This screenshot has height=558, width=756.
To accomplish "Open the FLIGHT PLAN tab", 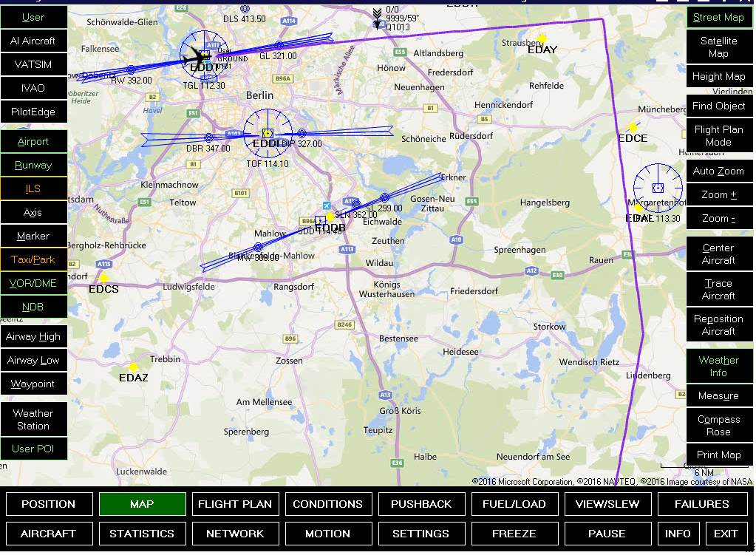I will (x=235, y=505).
